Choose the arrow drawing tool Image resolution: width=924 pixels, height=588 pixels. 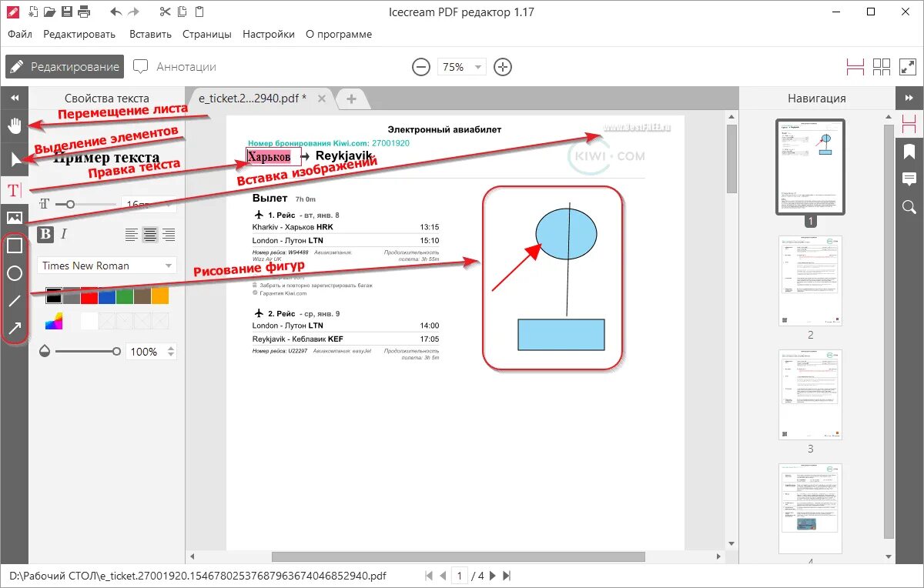coord(14,329)
